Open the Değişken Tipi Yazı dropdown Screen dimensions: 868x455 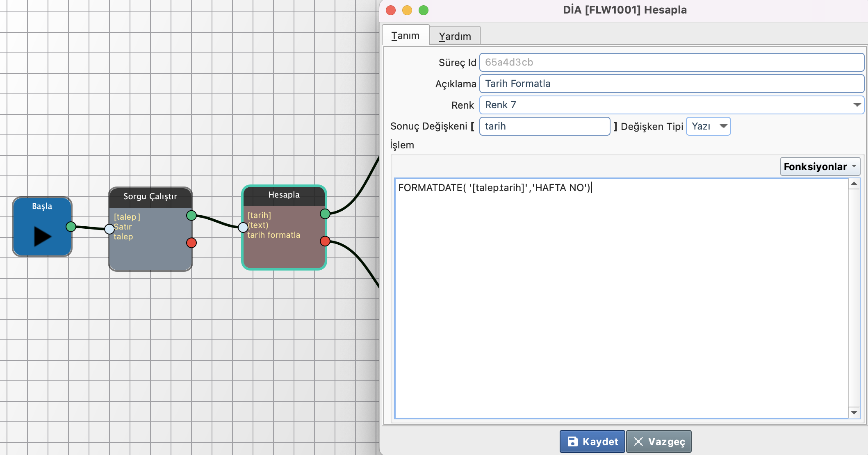pyautogui.click(x=708, y=126)
